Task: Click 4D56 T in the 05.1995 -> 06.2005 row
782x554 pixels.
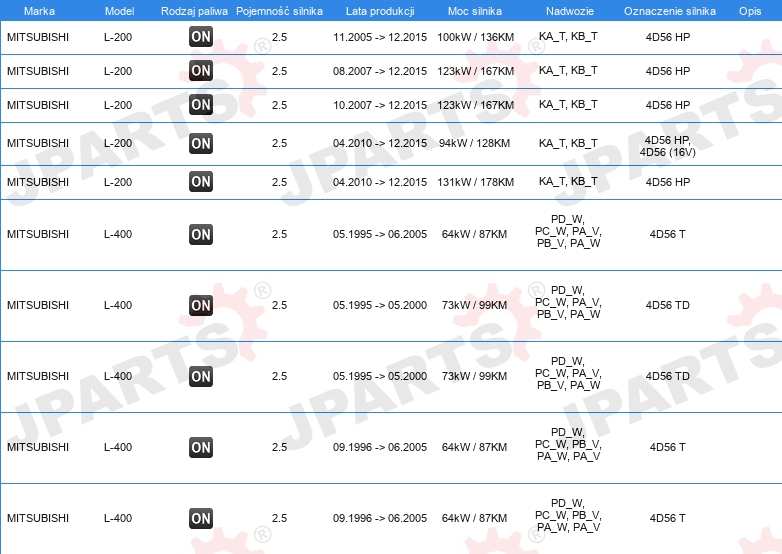Action: click(x=667, y=234)
